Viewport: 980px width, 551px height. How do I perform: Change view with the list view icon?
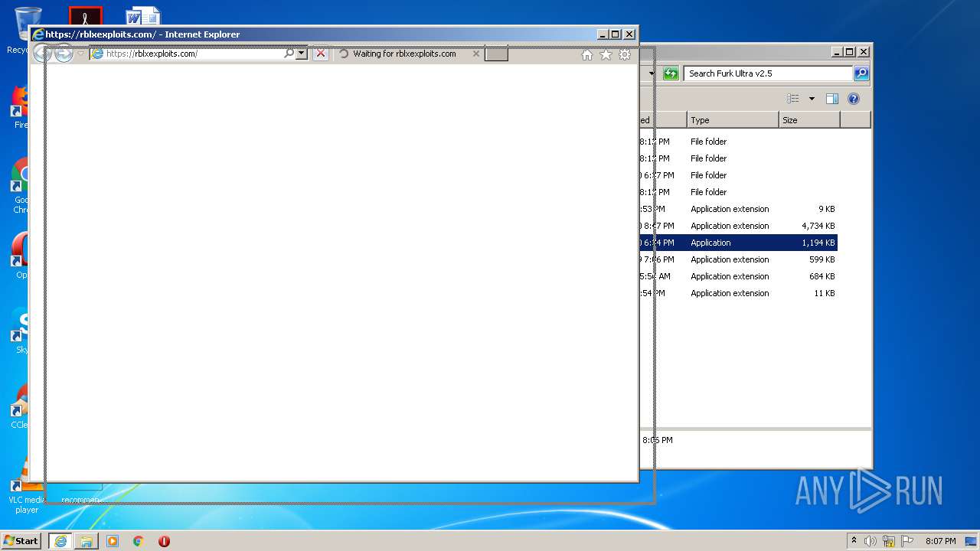(793, 99)
